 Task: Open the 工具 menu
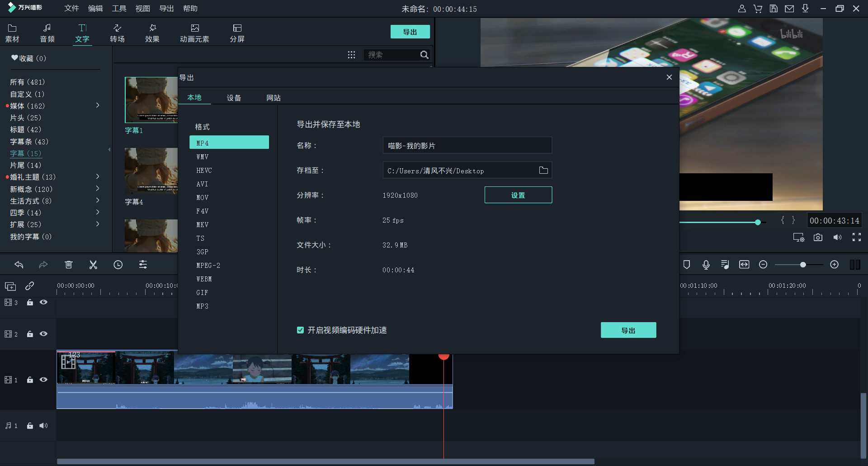119,9
